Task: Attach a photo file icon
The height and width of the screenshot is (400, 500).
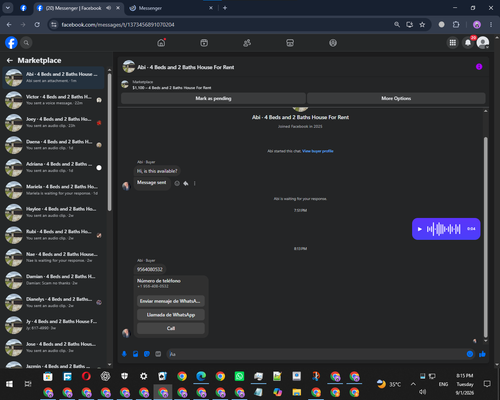Action: point(136,354)
